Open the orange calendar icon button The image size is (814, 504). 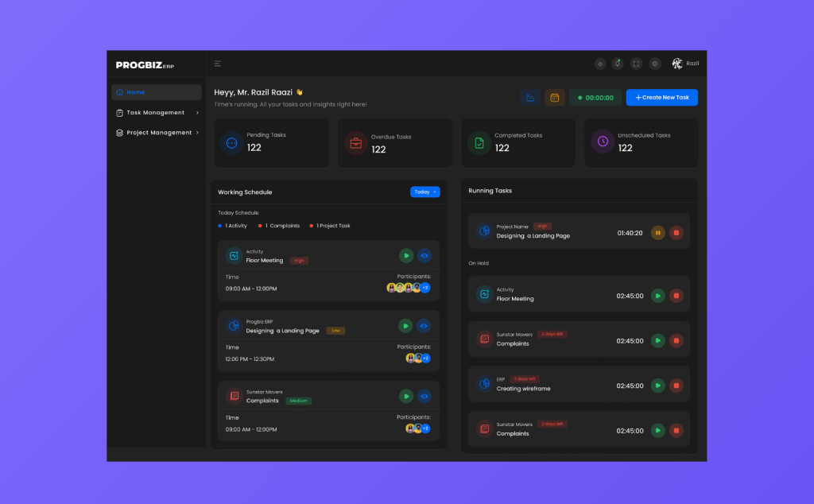[x=554, y=98]
